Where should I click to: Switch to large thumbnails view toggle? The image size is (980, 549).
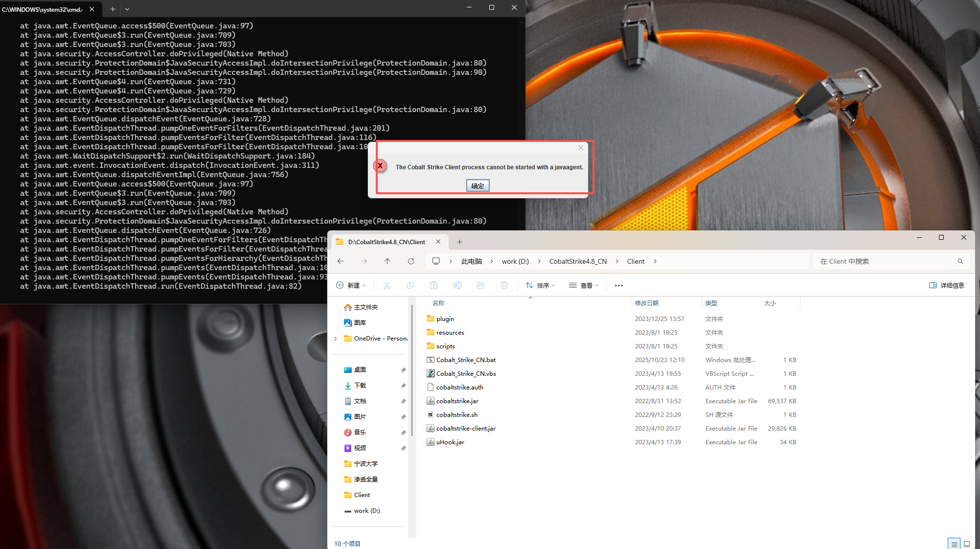[967, 544]
